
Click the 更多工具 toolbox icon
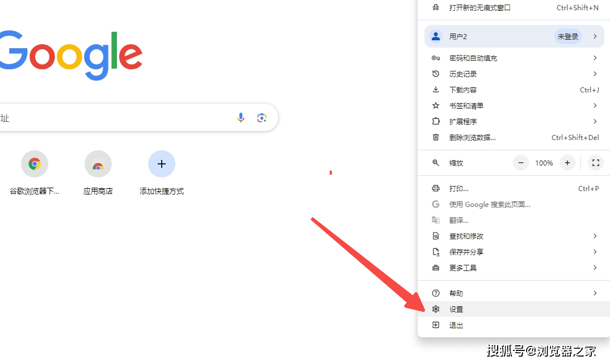tap(436, 268)
